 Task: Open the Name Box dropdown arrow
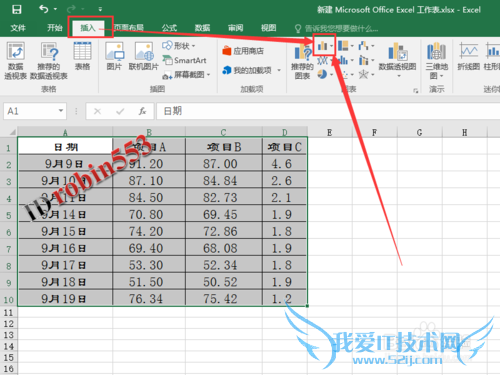[61, 111]
